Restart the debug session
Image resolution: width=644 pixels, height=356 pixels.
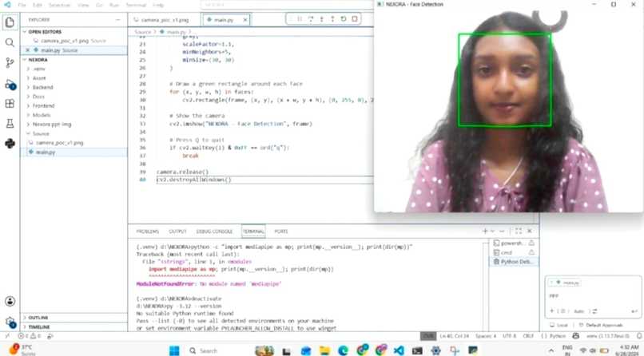tap(344, 19)
